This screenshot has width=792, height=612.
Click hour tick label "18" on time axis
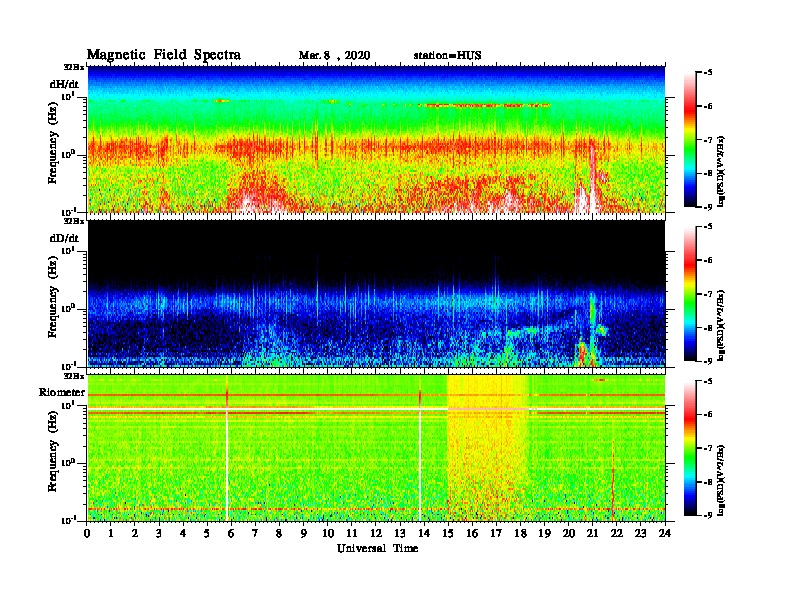[x=520, y=533]
